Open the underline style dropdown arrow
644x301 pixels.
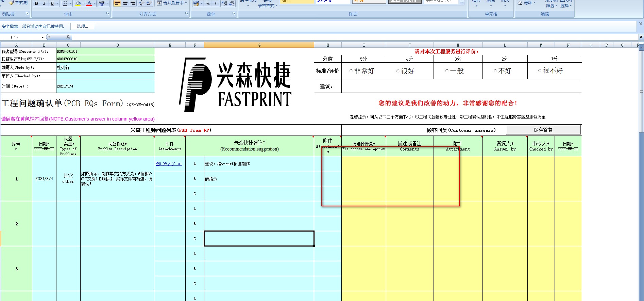pyautogui.click(x=57, y=3)
